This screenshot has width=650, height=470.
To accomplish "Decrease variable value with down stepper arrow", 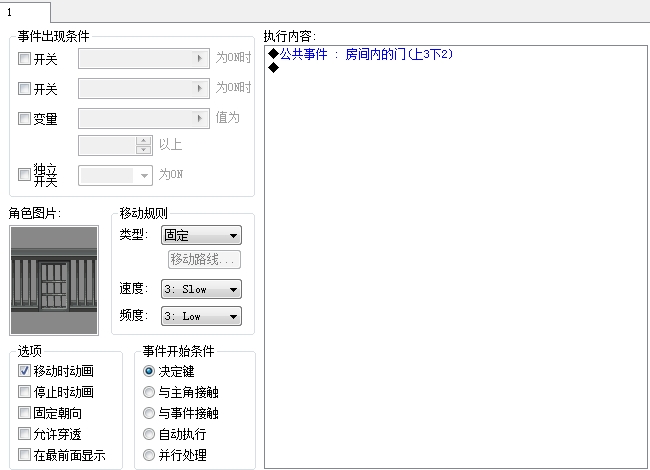I will click(x=143, y=150).
